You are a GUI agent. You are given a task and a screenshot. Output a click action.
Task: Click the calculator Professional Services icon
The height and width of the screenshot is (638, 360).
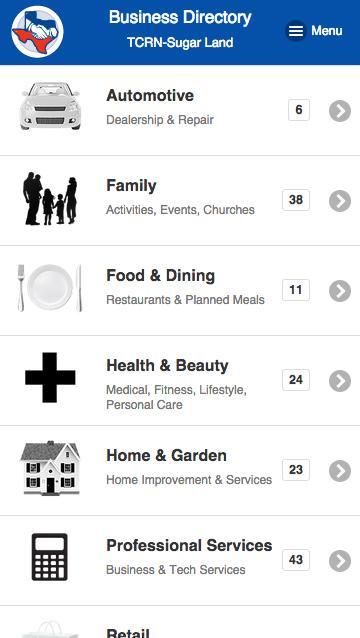pyautogui.click(x=50, y=557)
